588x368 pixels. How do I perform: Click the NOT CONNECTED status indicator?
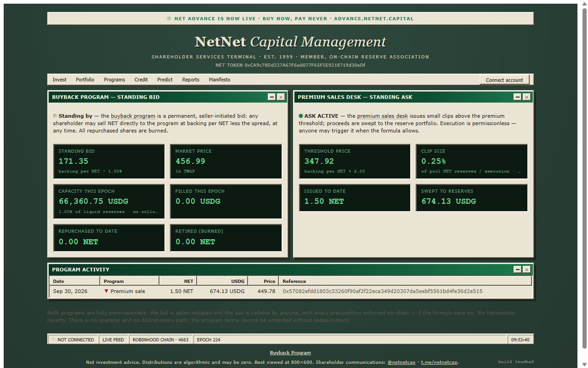pyautogui.click(x=73, y=339)
